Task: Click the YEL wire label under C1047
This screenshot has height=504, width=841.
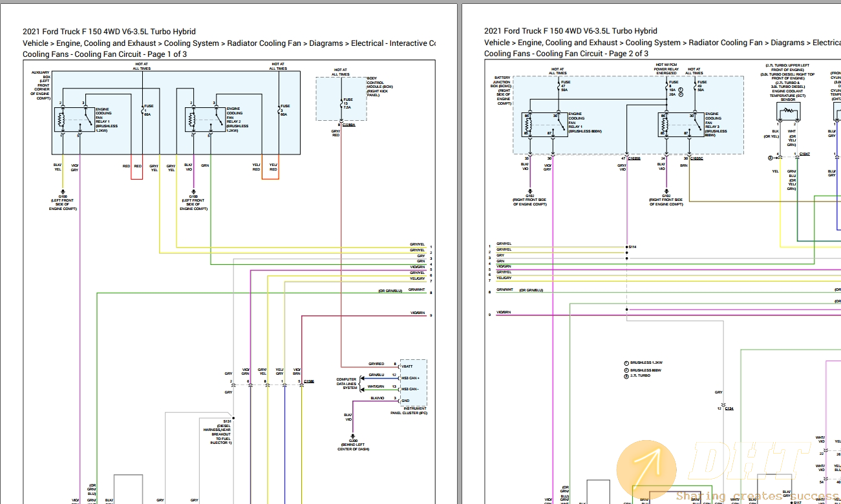Action: pos(775,171)
